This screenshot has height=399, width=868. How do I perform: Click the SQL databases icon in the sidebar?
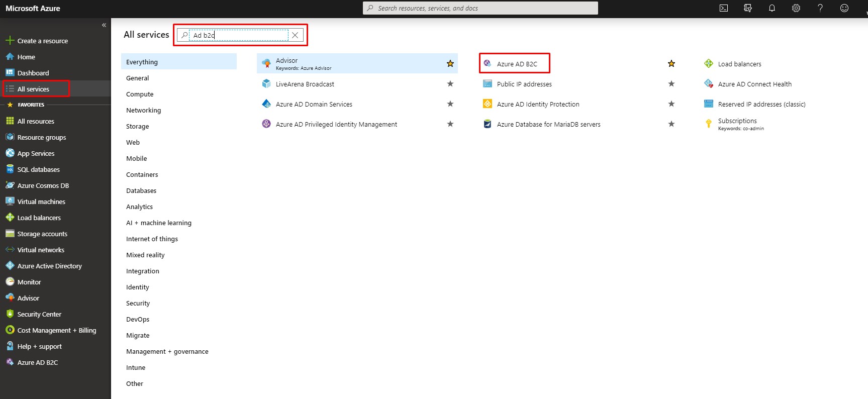coord(10,169)
